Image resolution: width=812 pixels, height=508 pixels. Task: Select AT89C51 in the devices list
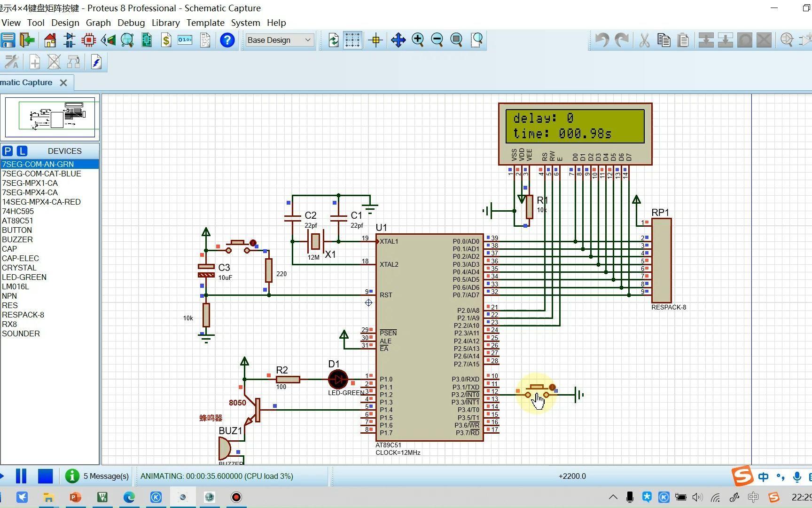pos(50,221)
